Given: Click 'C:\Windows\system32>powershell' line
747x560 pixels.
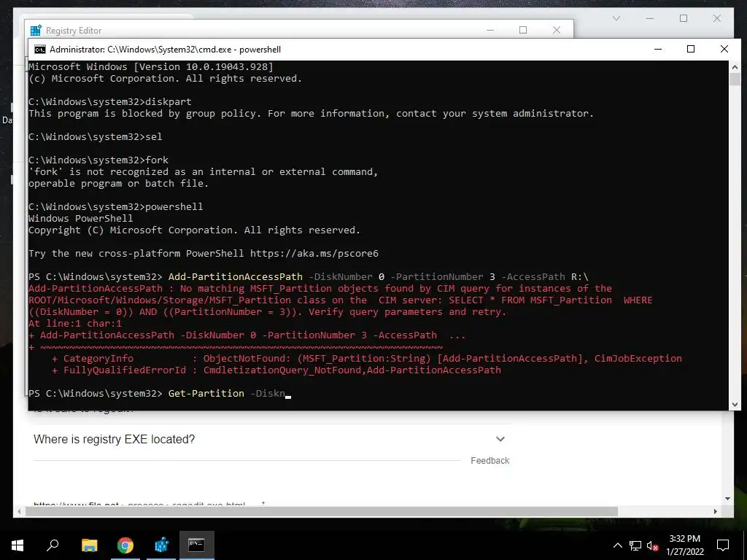Looking at the screenshot, I should click(x=116, y=206).
